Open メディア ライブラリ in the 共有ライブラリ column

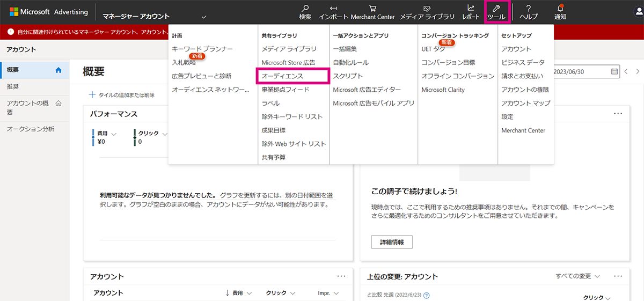pyautogui.click(x=289, y=49)
